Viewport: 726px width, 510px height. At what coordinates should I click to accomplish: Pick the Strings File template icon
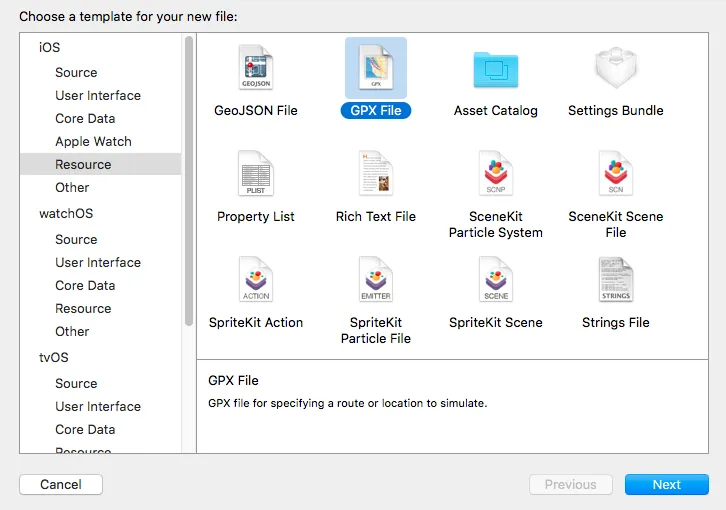616,280
